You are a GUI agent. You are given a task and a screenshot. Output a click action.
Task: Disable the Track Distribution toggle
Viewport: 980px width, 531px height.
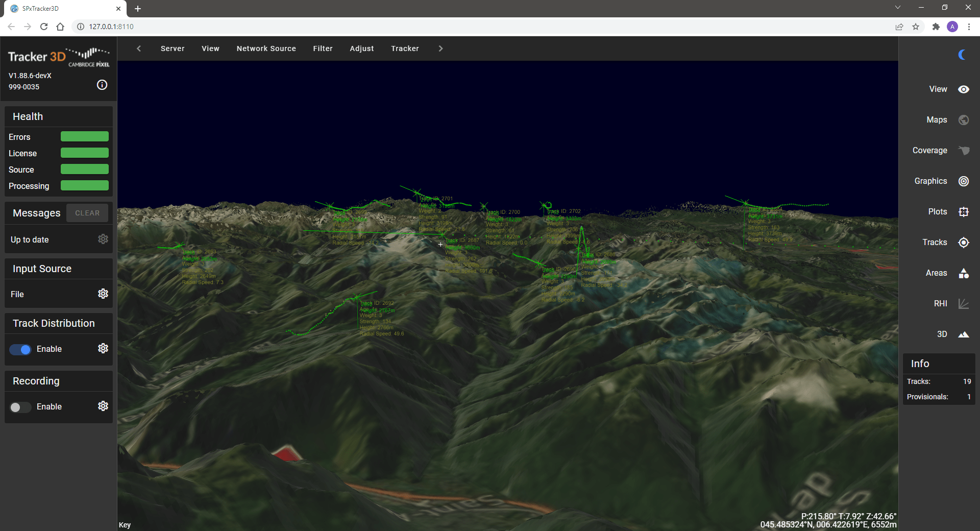point(21,349)
